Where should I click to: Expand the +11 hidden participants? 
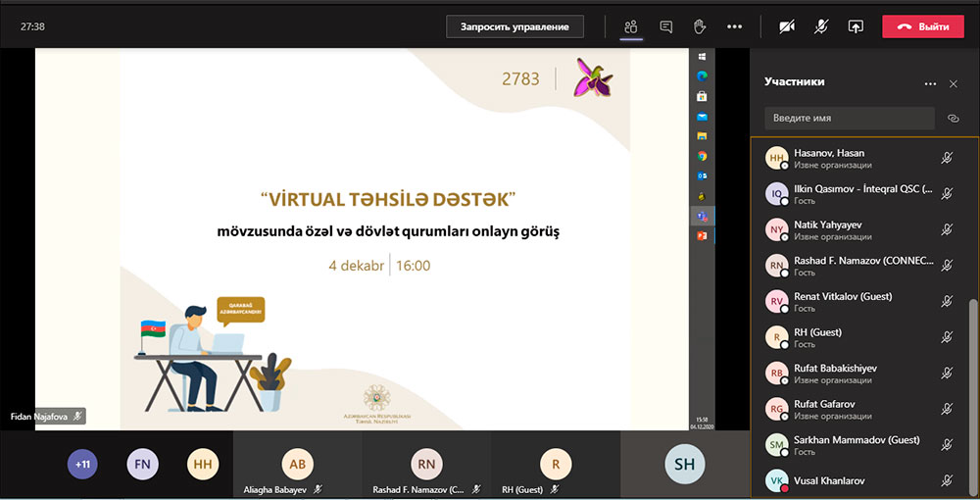click(x=82, y=465)
